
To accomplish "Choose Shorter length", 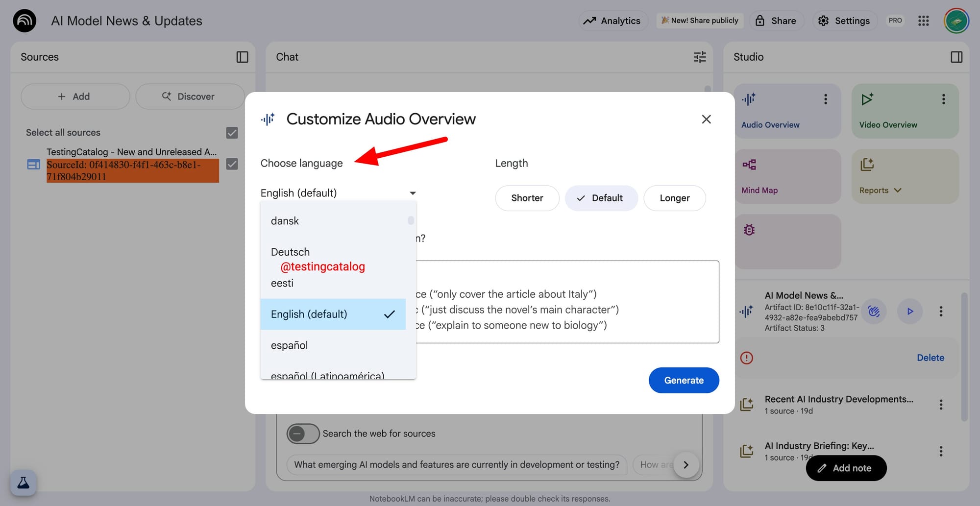I will [x=527, y=198].
